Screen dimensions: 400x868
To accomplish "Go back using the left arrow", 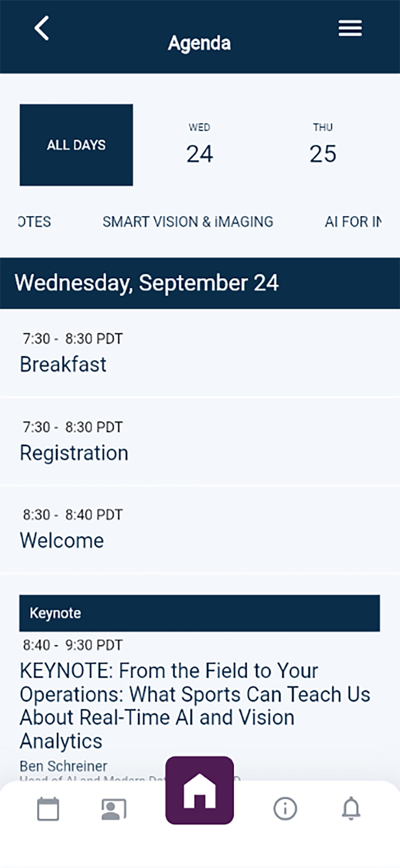I will pyautogui.click(x=42, y=28).
